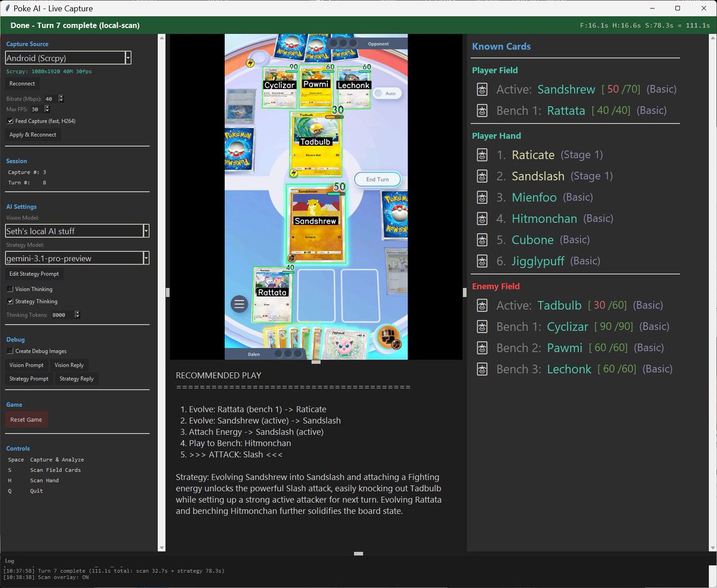The height and width of the screenshot is (588, 717).
Task: Open the hamburger menu in the game view
Action: [x=240, y=304]
